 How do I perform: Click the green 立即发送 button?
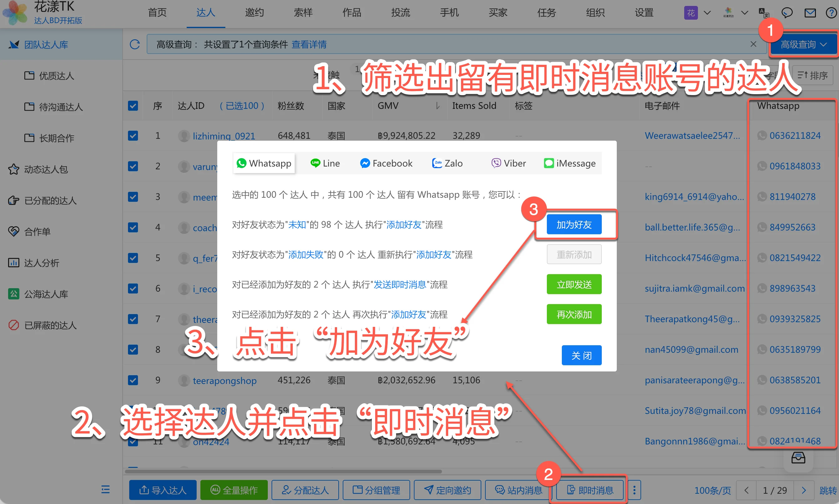(574, 284)
